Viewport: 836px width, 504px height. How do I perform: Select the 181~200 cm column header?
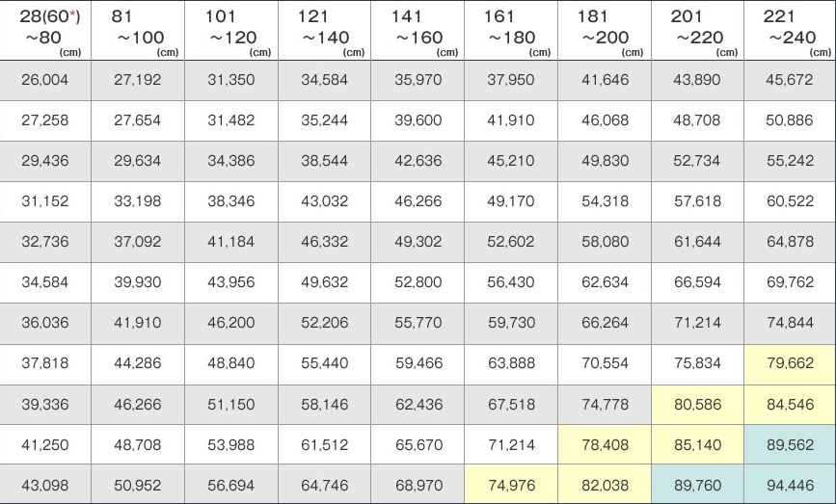coord(604,31)
